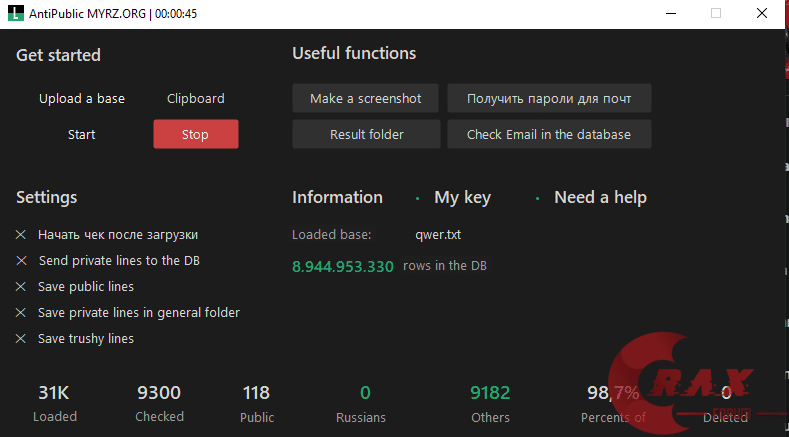
Task: Enable the 'Save trushy lines' option
Action: (21, 339)
